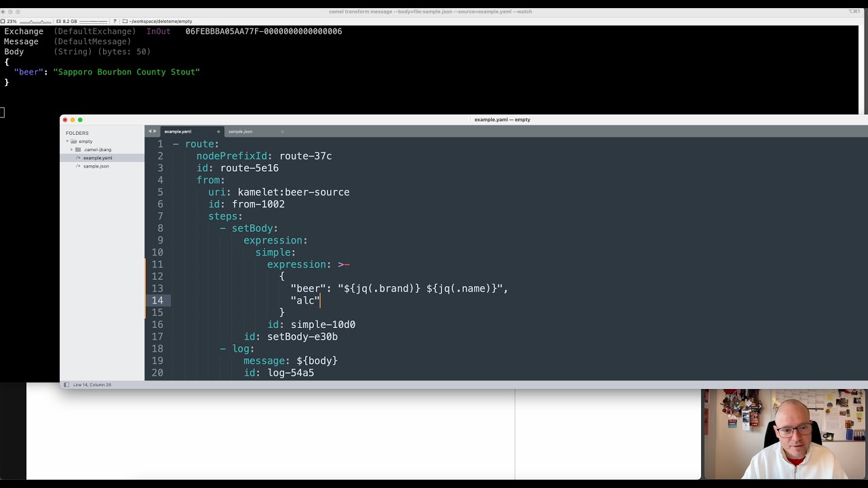Click the log: key on line 18
Image resolution: width=868 pixels, height=488 pixels.
243,349
